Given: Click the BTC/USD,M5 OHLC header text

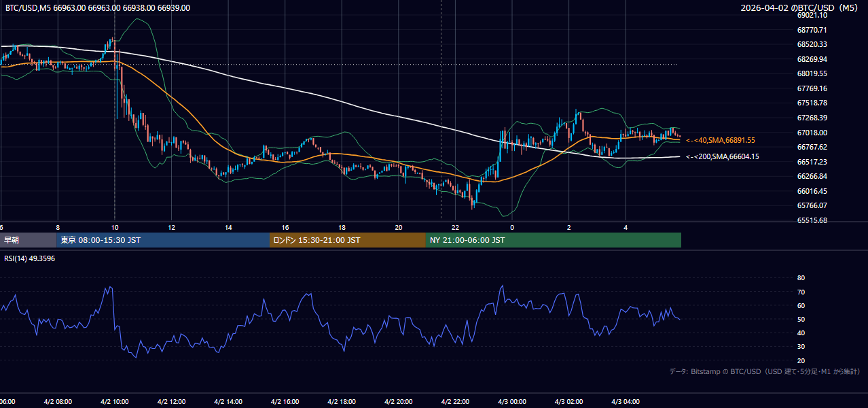Looking at the screenshot, I should [98, 8].
